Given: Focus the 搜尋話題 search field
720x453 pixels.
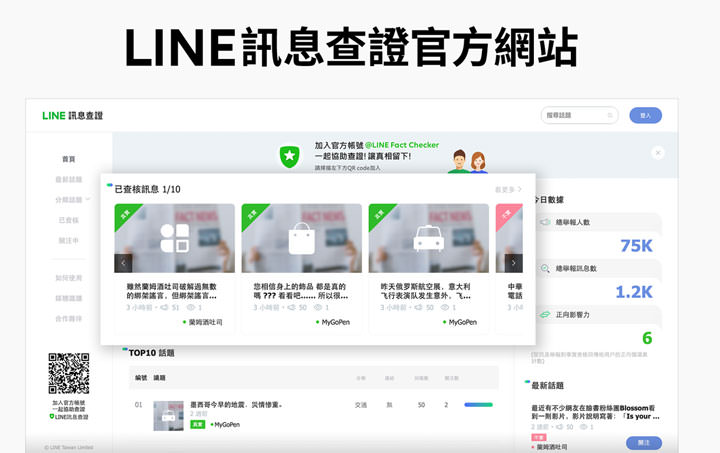Looking at the screenshot, I should [579, 115].
